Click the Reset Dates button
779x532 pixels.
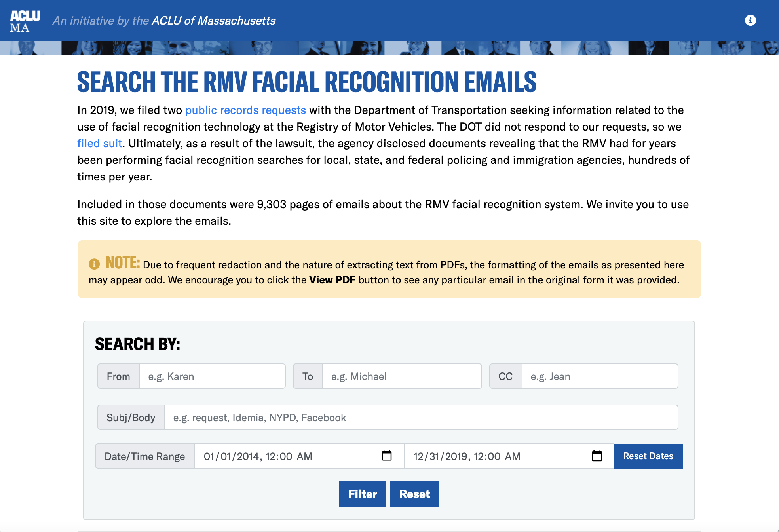[648, 456]
